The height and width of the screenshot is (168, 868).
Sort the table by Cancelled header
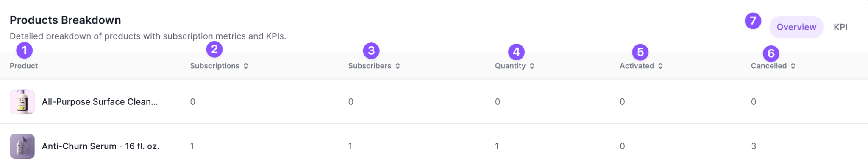pos(769,66)
